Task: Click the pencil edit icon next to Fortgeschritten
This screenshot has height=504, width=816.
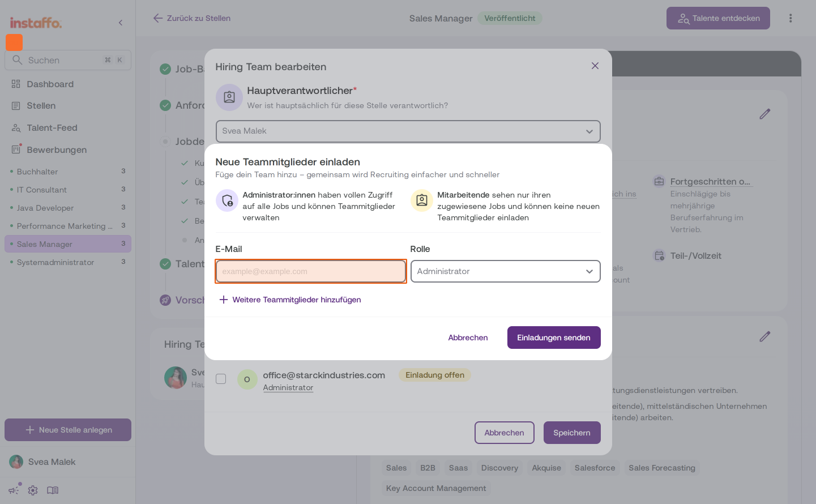Action: coord(765,114)
